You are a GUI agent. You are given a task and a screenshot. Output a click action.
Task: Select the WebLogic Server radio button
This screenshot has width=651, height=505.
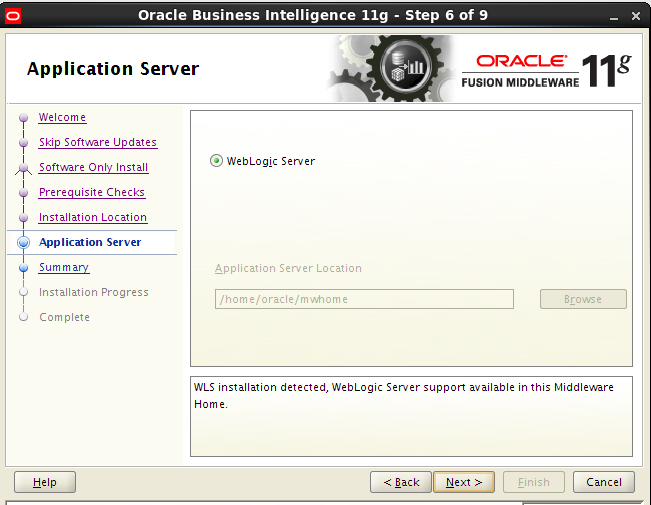pos(216,161)
